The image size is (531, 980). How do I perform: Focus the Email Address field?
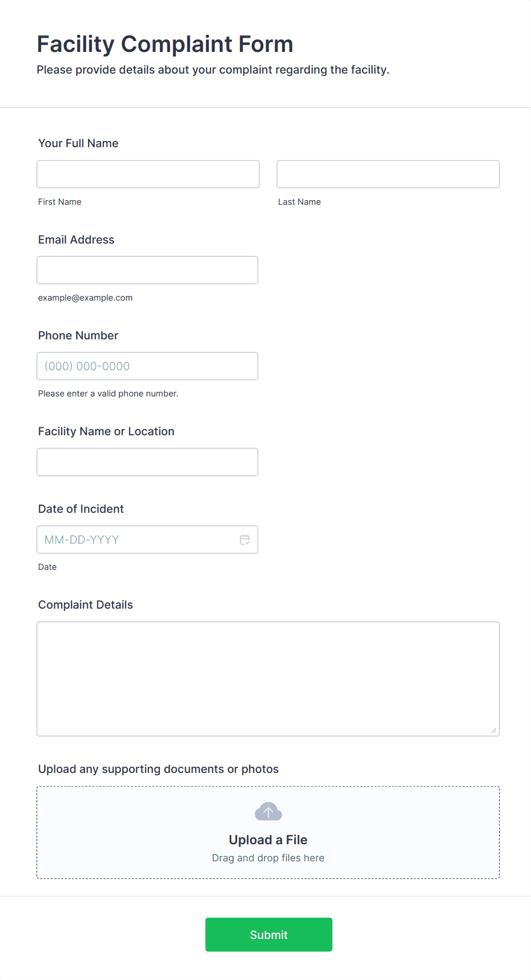pos(147,270)
